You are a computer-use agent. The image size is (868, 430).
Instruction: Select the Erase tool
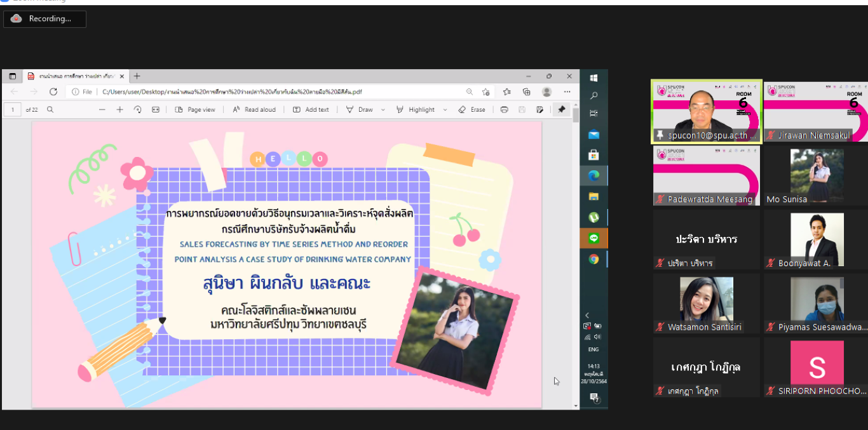(471, 109)
